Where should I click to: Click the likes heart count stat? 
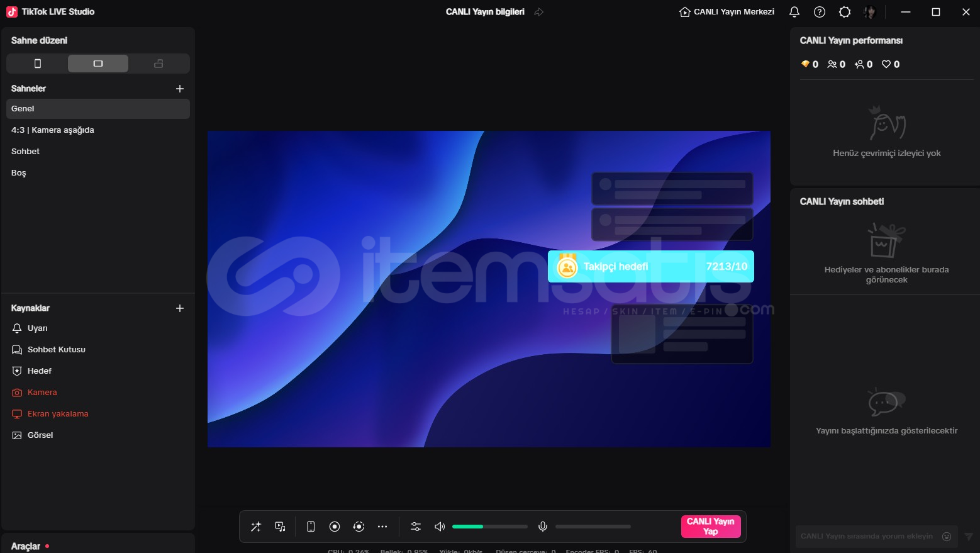pyautogui.click(x=891, y=64)
